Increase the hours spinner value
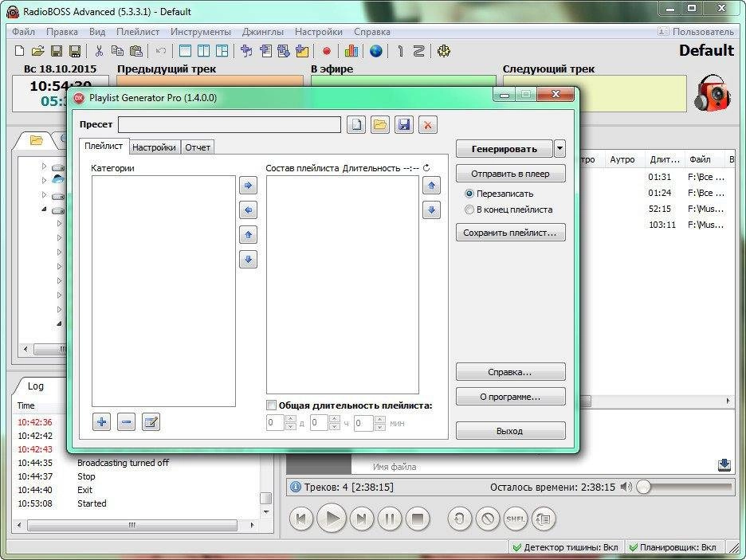This screenshot has height=560, width=746. [335, 419]
